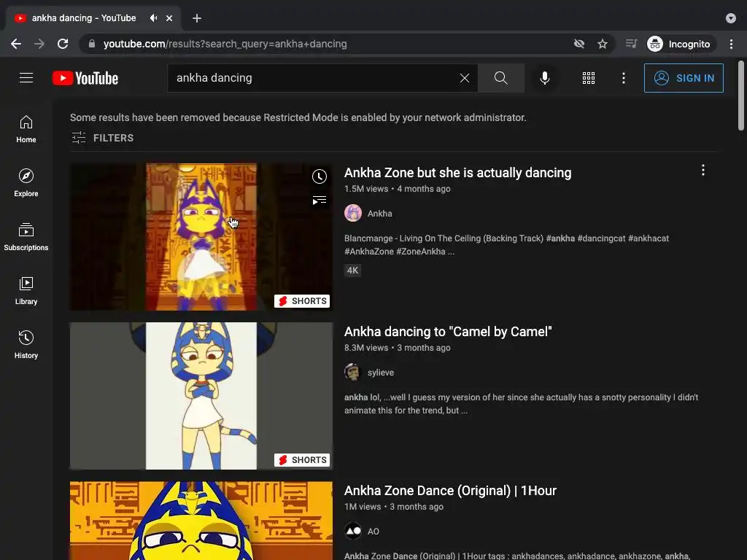Open title 'Ankha dancing to "Camel by Camel"'

pyautogui.click(x=448, y=332)
